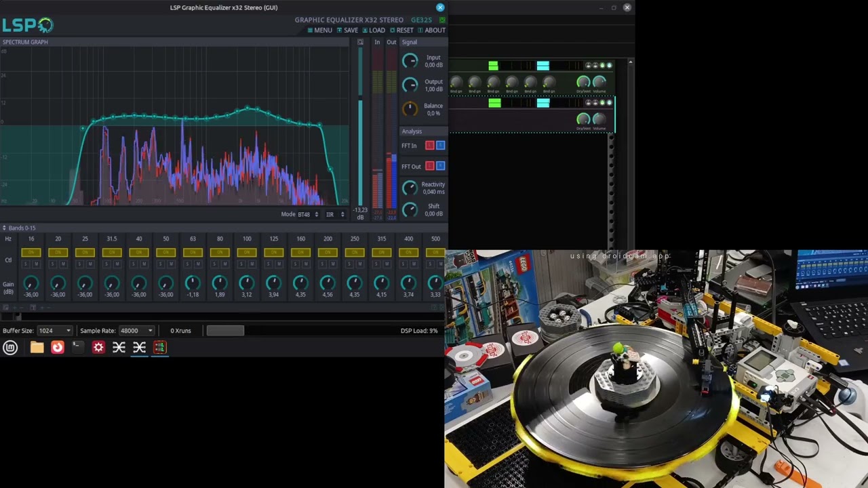Viewport: 868px width, 488px height.
Task: Click the 400 Hz band gain knob
Action: click(x=408, y=283)
